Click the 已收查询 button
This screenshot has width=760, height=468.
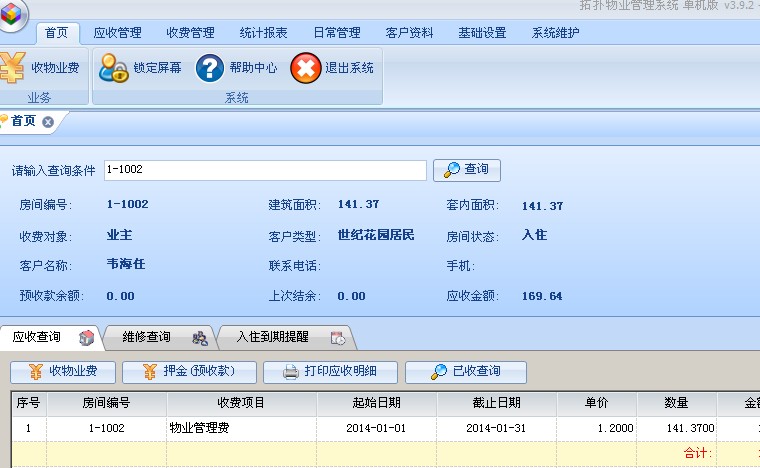(465, 372)
